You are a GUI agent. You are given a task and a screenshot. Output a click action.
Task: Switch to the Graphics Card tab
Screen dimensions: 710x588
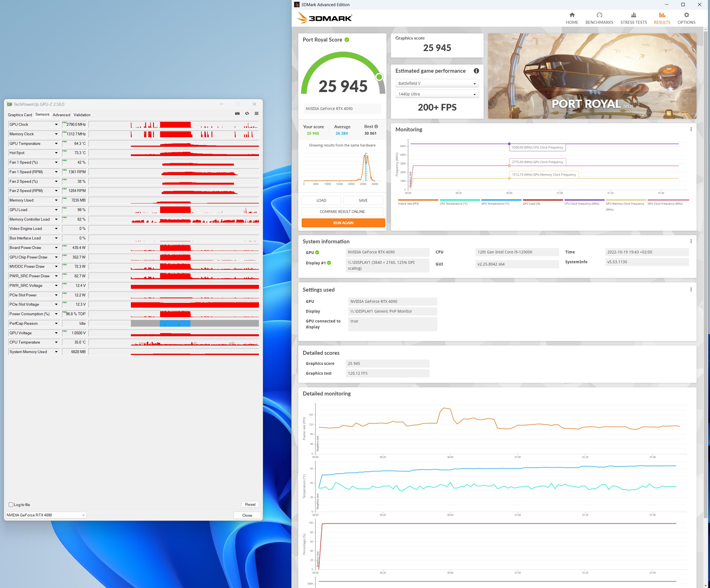pos(20,115)
